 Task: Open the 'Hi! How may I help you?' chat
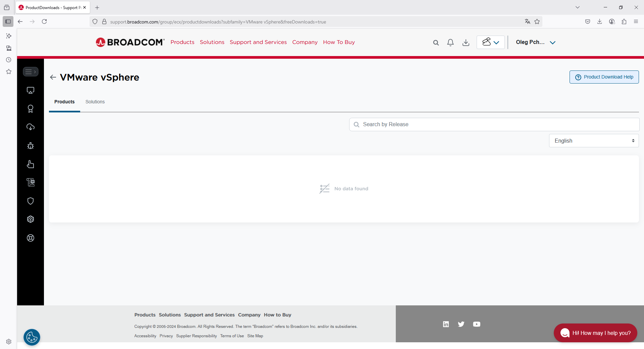(595, 333)
